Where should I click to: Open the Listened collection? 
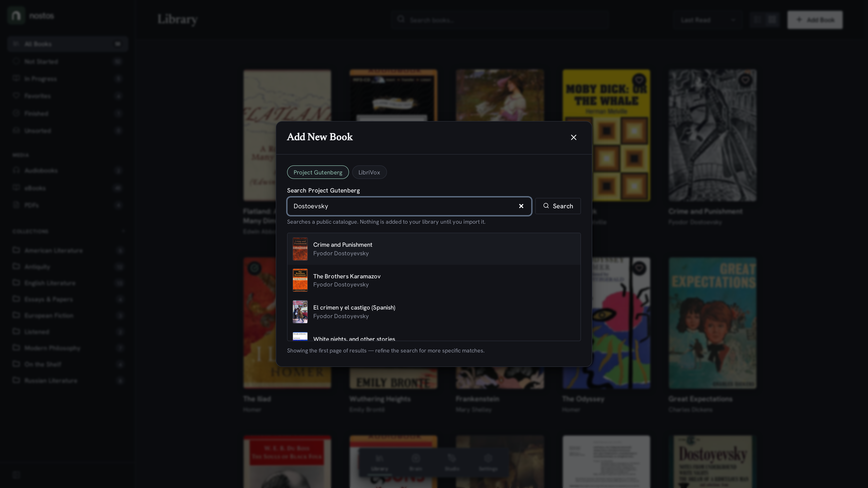click(67, 332)
